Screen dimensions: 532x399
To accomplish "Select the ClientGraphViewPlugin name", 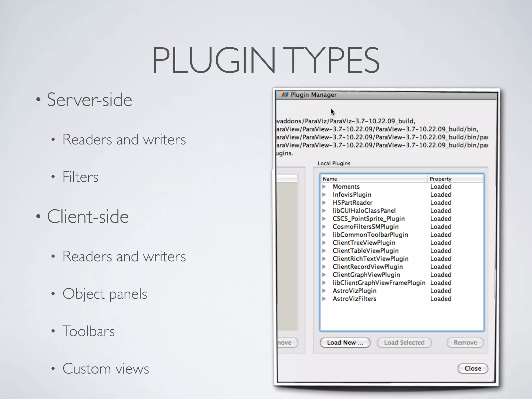I will tap(366, 275).
